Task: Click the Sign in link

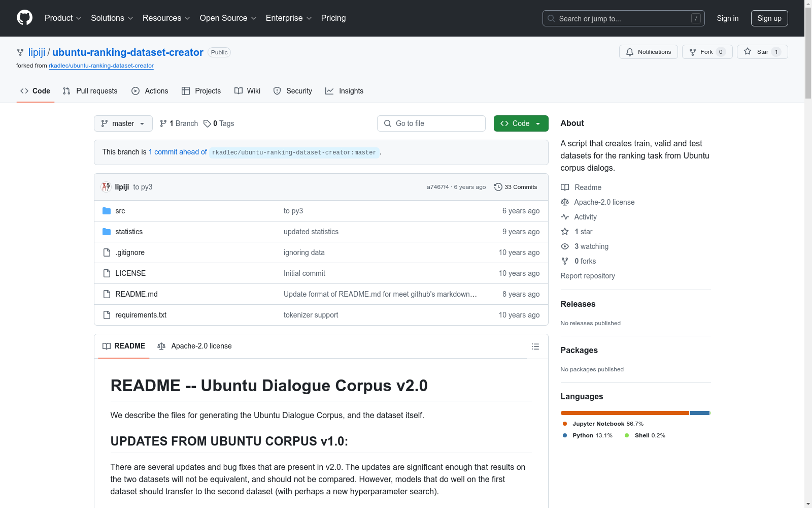Action: click(728, 18)
